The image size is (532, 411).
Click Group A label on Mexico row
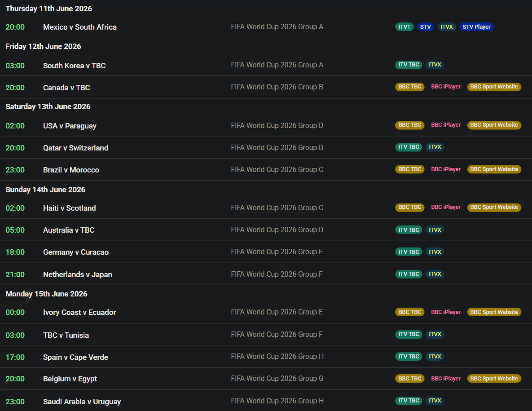[x=277, y=27]
